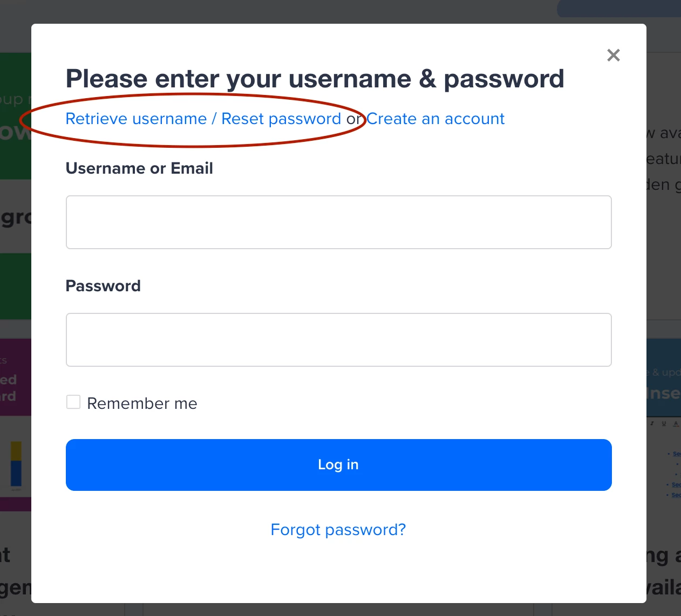Open the bottom underlined 'Se' section link
Viewport: 681px width, 616px height.
677,495
